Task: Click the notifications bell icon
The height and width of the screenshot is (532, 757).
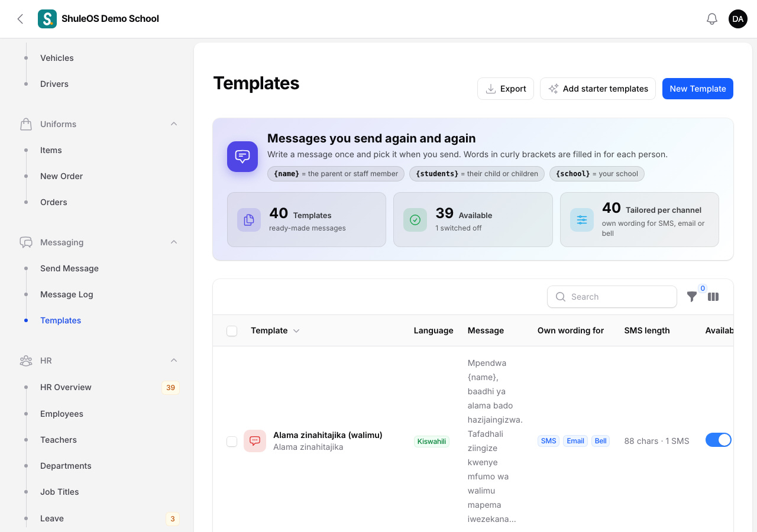Action: coord(712,19)
